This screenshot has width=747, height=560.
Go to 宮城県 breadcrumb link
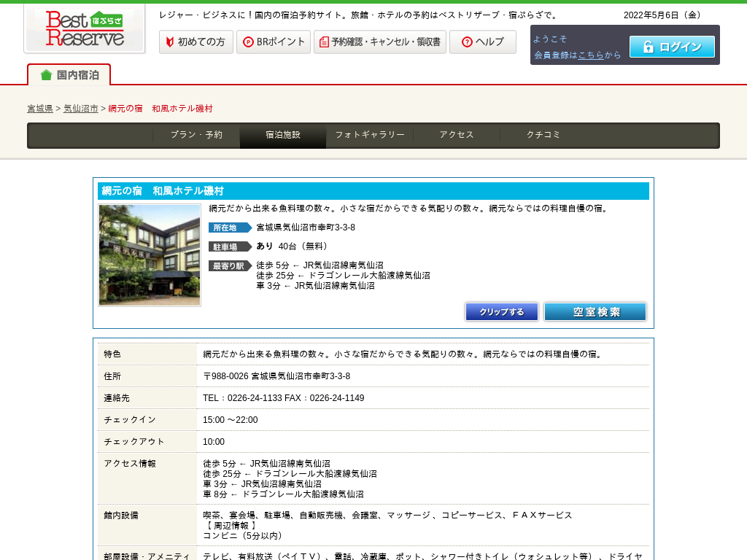coord(40,109)
